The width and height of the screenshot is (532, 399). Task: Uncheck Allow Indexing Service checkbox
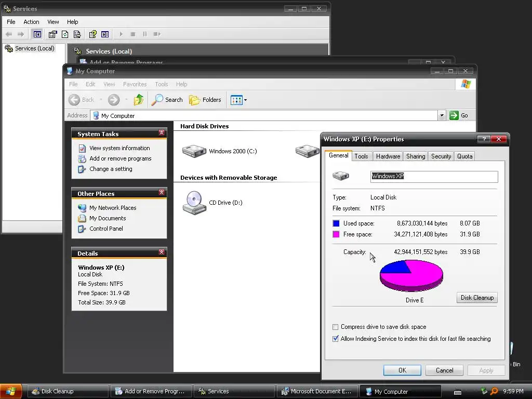(335, 339)
